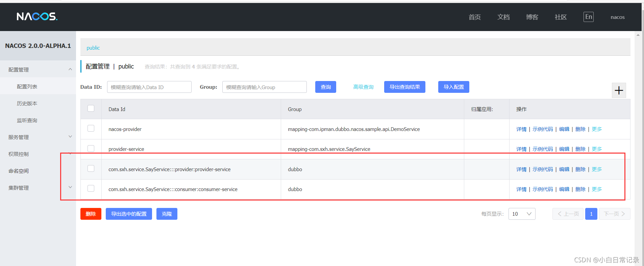Screen dimensions: 644x266
Task: Focus the Data ID search field
Action: click(x=149, y=87)
